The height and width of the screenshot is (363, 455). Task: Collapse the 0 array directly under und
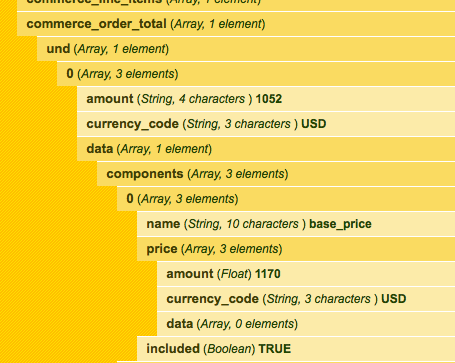(x=256, y=74)
